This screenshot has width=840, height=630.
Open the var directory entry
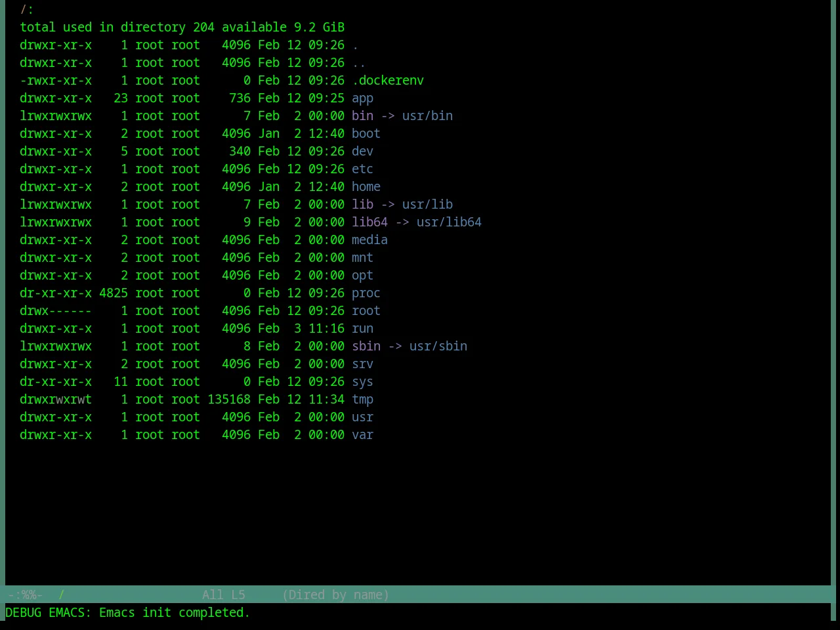[362, 435]
